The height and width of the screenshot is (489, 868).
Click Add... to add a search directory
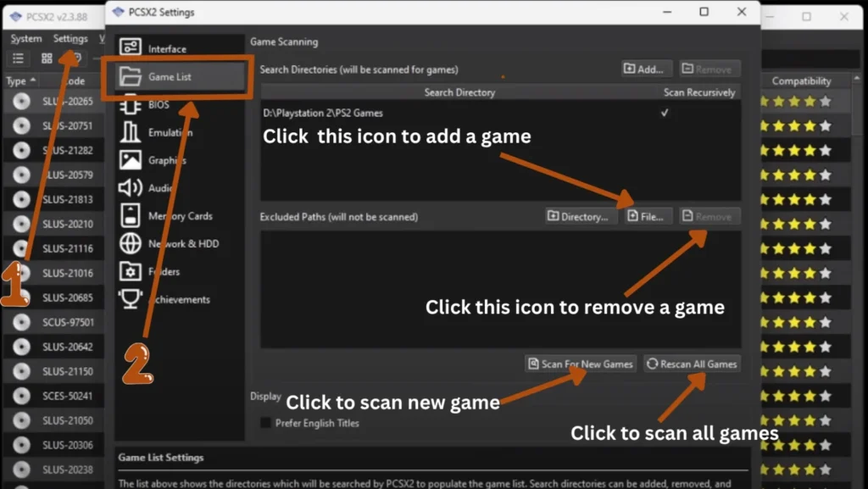(647, 69)
